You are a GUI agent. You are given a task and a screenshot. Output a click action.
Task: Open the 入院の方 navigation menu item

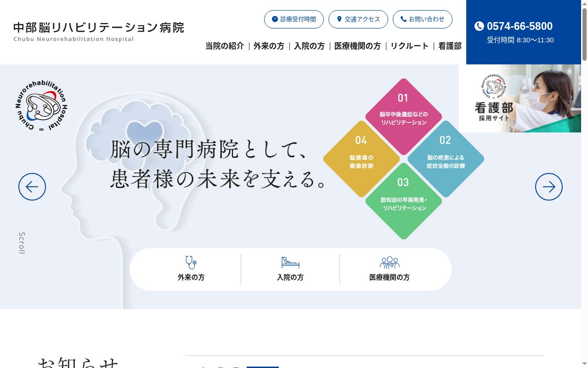[x=309, y=46]
